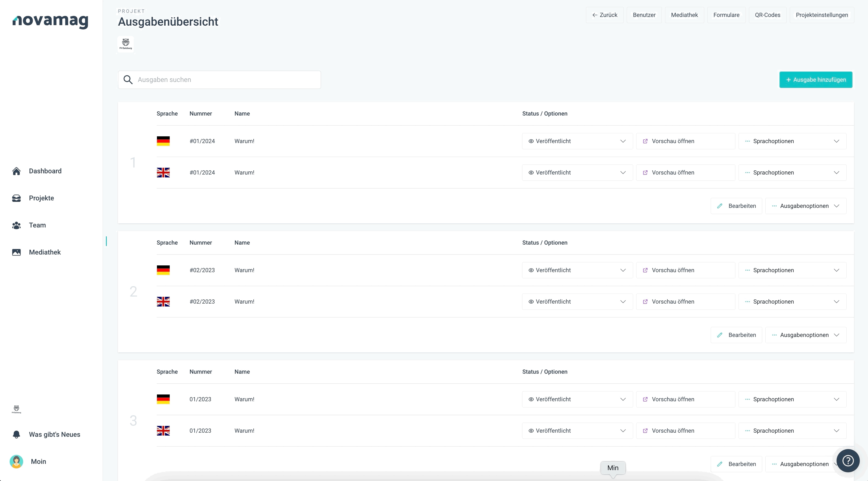This screenshot has width=868, height=481.
Task: Click name Warum! of English #01/2024
Action: point(244,173)
